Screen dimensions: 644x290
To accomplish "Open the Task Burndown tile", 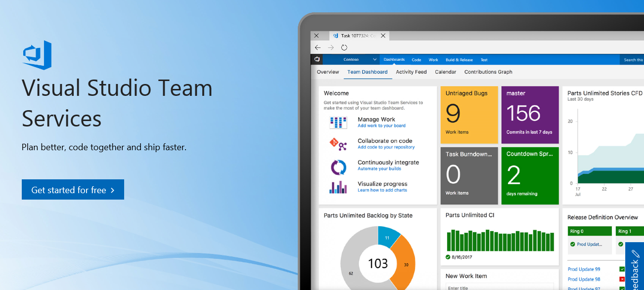I will click(x=469, y=175).
